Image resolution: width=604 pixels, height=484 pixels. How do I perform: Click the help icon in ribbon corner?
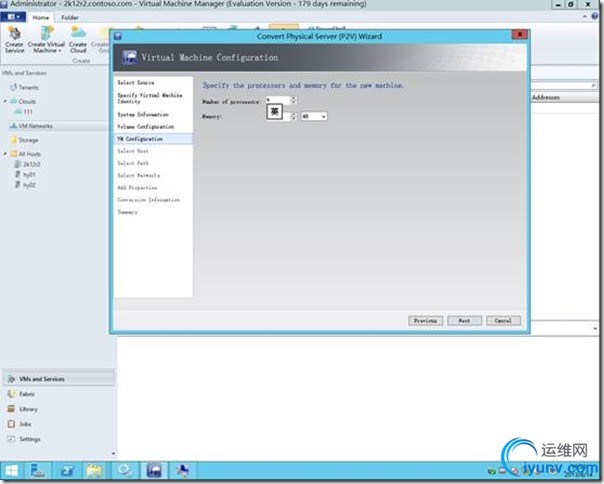pyautogui.click(x=595, y=16)
